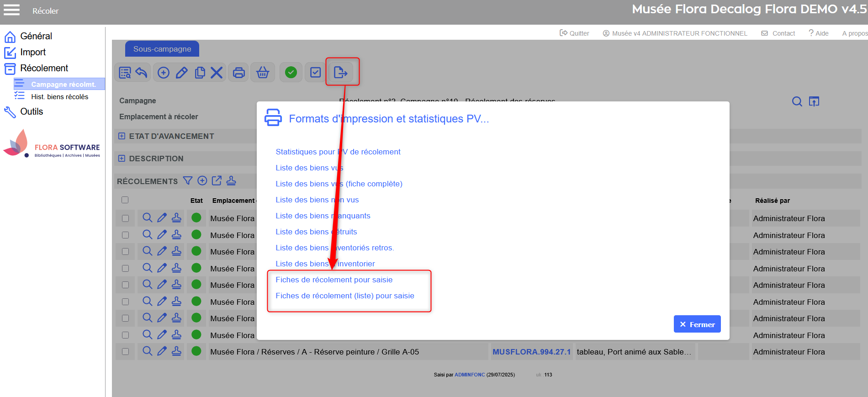Open the Outils menu in sidebar
Image resolution: width=868 pixels, height=397 pixels.
pos(32,111)
